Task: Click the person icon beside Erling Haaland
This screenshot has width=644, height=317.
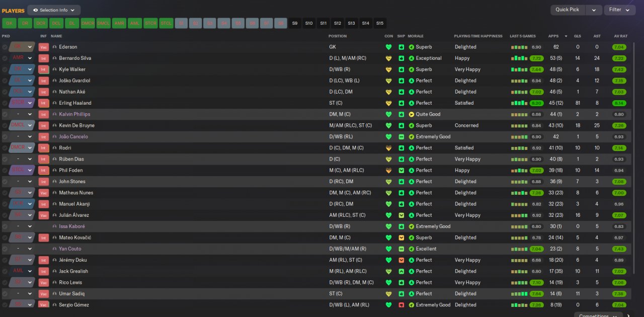Action: point(54,103)
